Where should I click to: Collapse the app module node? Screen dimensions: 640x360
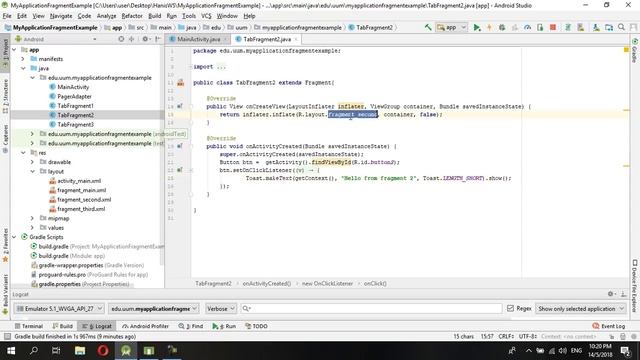14,50
